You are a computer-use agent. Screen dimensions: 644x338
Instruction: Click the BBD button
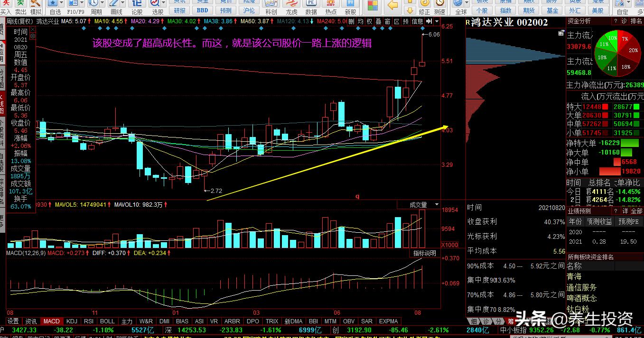[203, 10]
